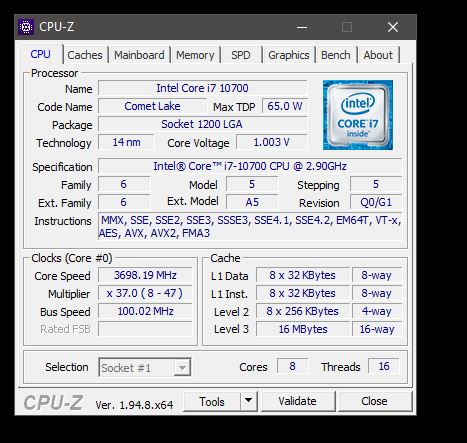Click the Specification text field

point(250,166)
